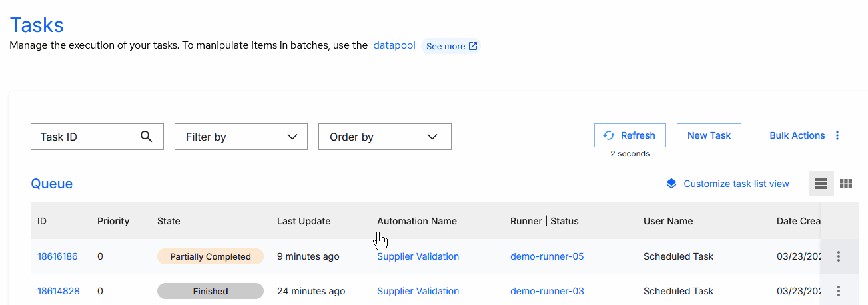Open the Bulk Actions three-dot menu icon
868x305 pixels.
pos(837,135)
